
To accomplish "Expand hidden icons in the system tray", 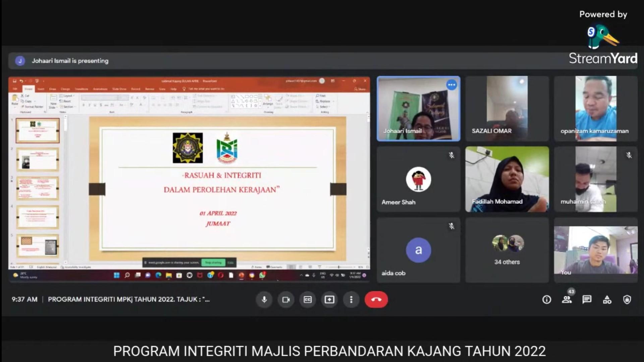I will [301, 275].
